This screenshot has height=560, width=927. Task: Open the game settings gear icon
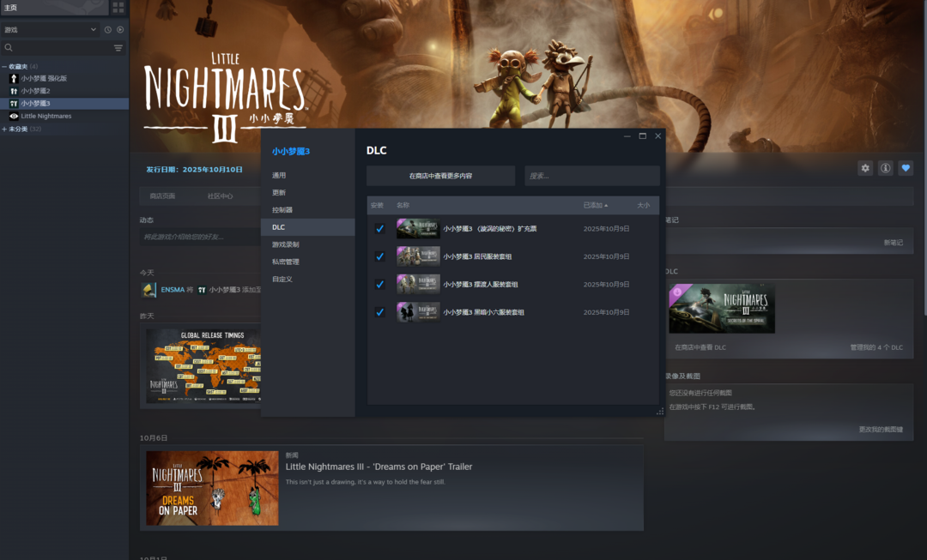tap(865, 168)
